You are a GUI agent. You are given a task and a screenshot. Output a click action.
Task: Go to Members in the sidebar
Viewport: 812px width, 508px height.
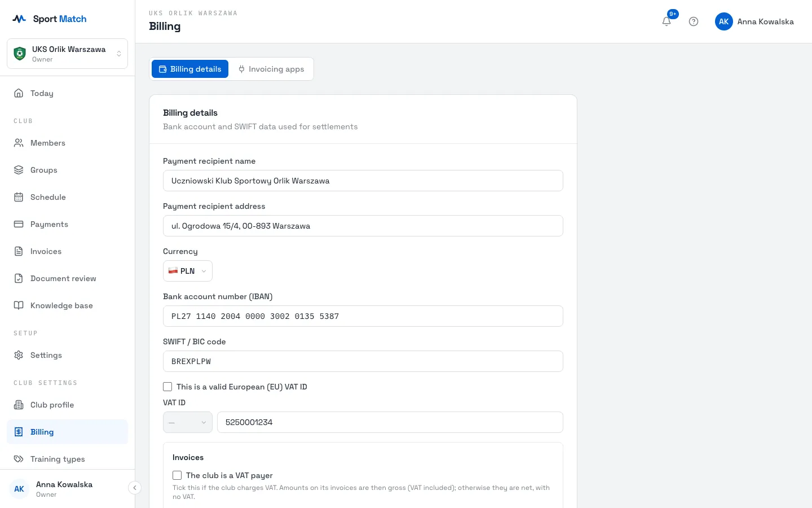click(67, 143)
